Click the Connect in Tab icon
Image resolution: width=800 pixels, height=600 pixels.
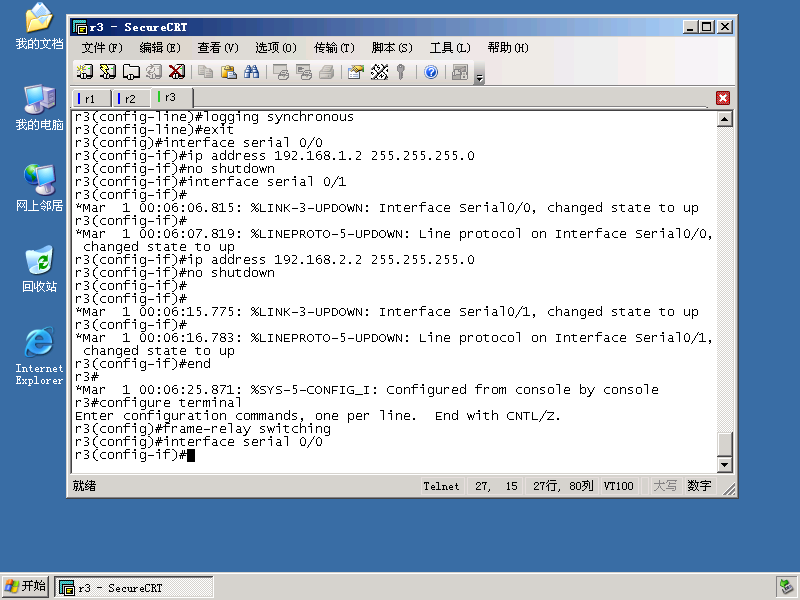pos(131,72)
